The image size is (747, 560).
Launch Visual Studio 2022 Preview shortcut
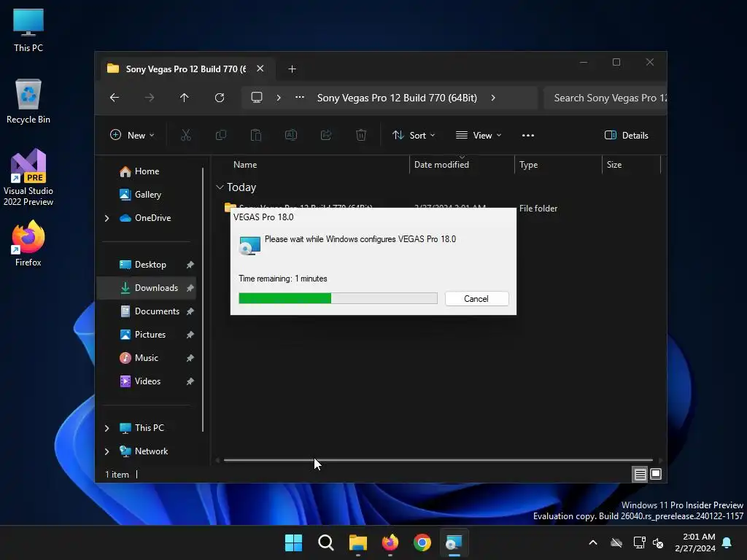(28, 178)
